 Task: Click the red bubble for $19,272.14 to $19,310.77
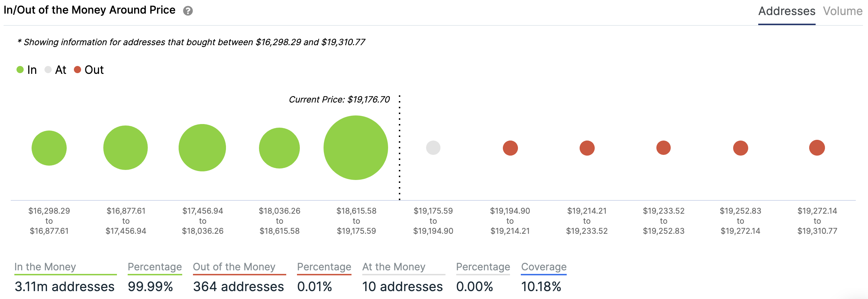817,148
